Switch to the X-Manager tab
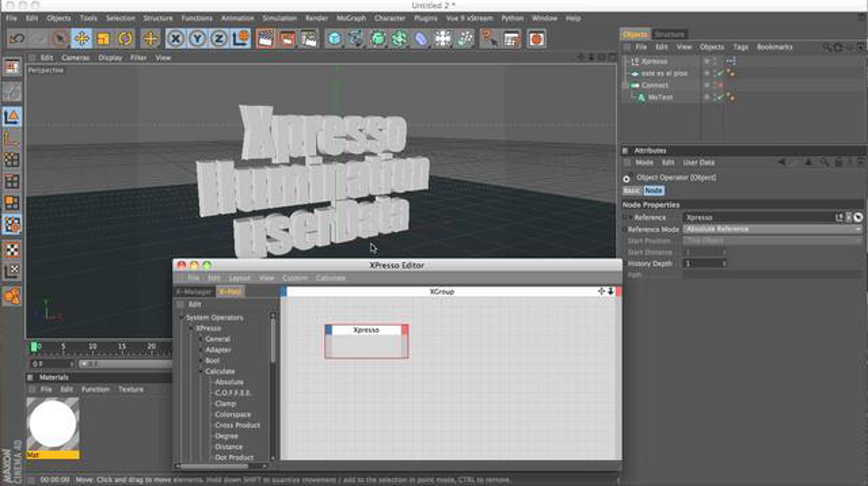This screenshot has height=486, width=868. (194, 292)
